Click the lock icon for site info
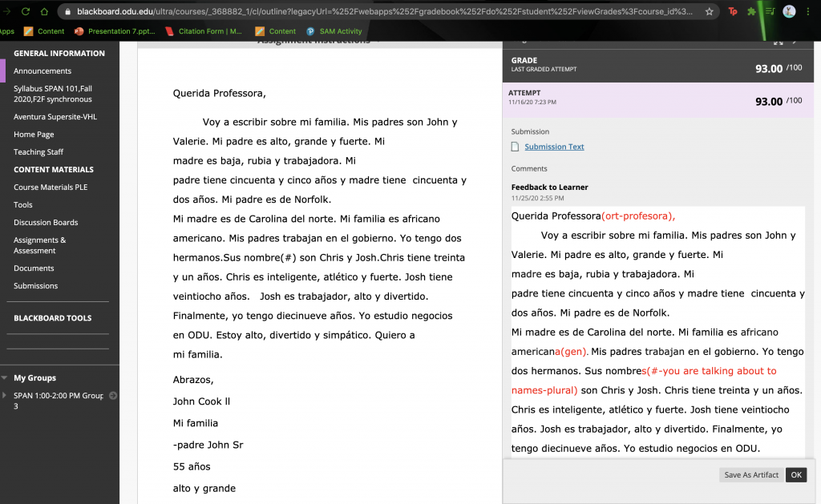 coord(67,11)
